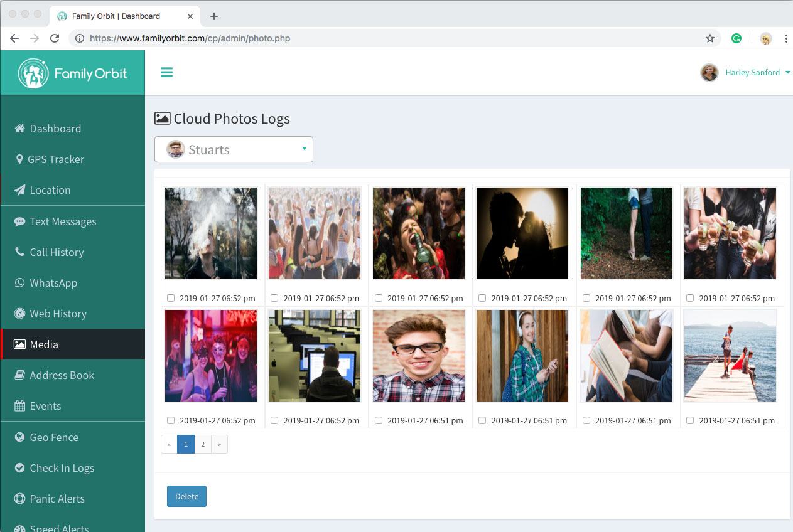View site information icon beside the URL
Viewport: 793px width, 532px height.
click(x=80, y=38)
